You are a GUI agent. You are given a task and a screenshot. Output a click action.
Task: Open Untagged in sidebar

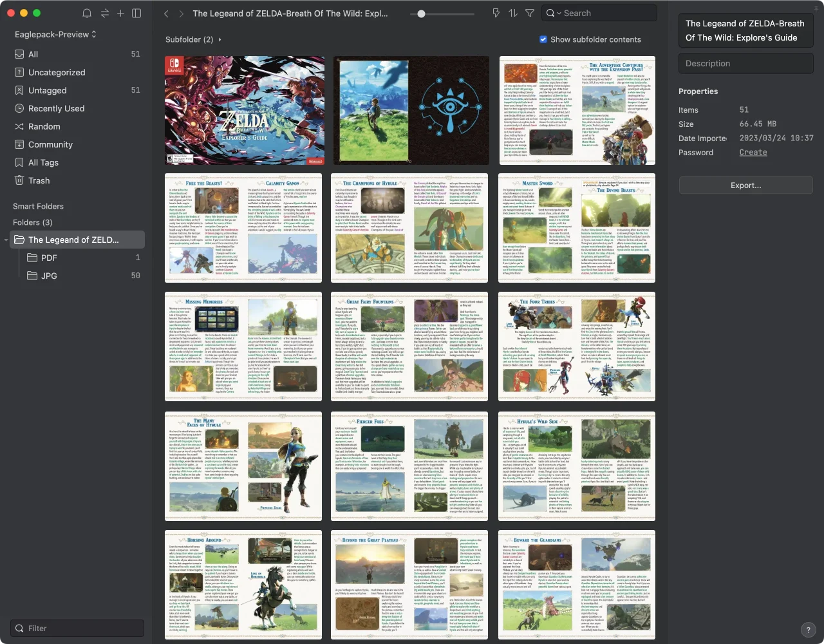point(77,90)
